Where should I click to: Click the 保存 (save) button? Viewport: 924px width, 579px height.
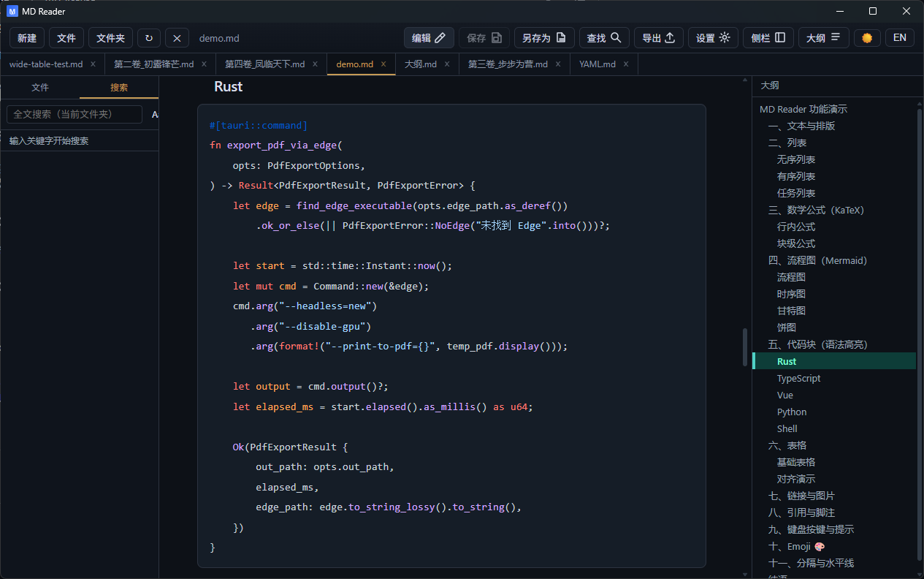coord(484,38)
